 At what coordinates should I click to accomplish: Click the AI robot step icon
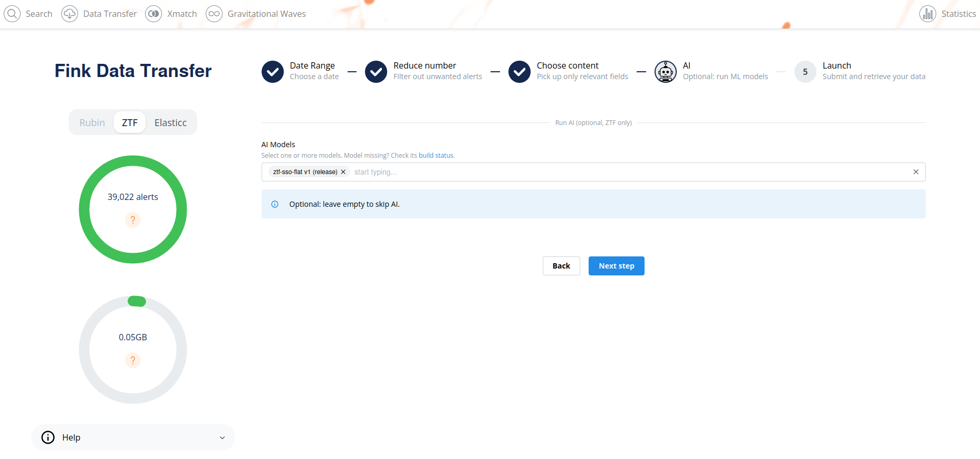[666, 72]
